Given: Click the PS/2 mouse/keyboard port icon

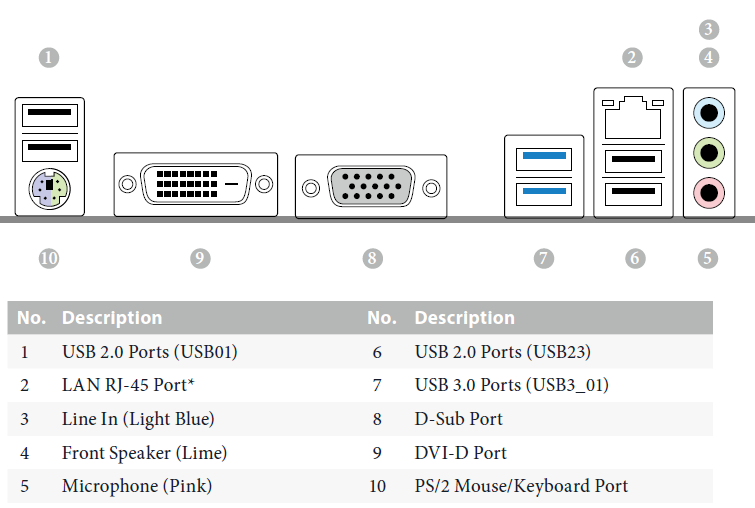Looking at the screenshot, I should pyautogui.click(x=50, y=189).
